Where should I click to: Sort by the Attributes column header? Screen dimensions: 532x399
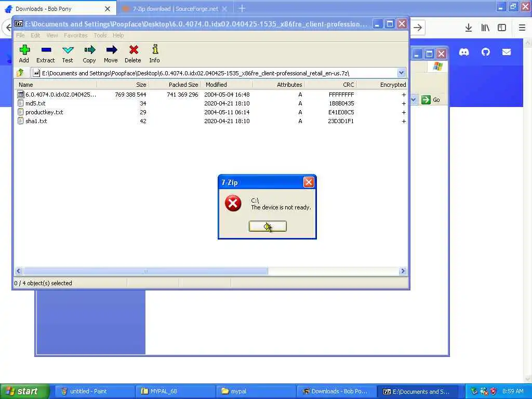pyautogui.click(x=278, y=85)
